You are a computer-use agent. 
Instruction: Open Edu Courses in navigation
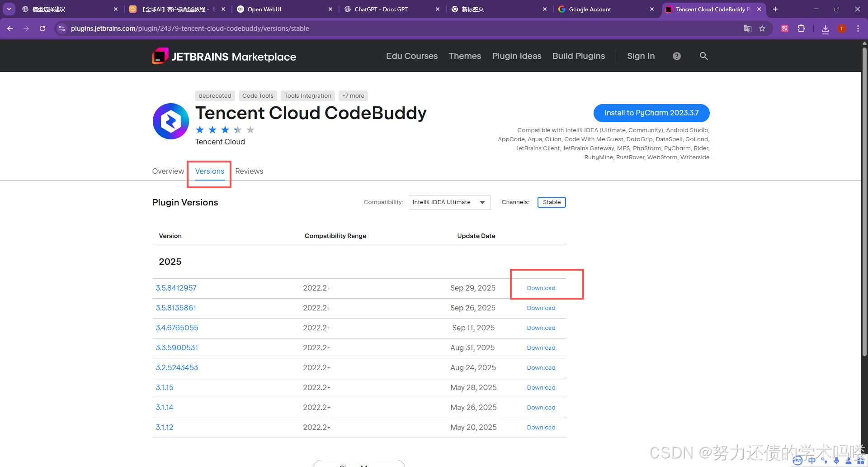click(x=412, y=56)
